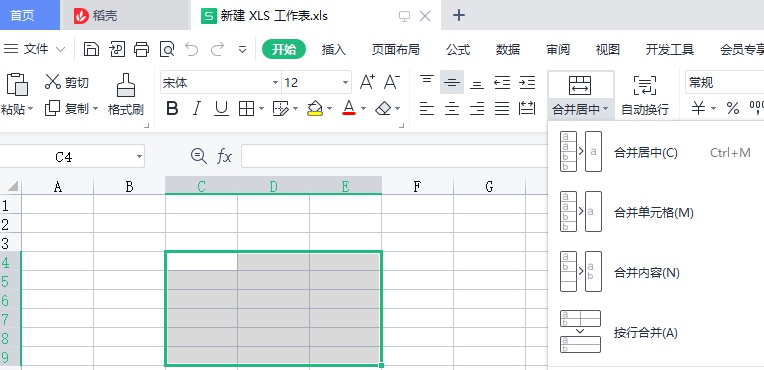The height and width of the screenshot is (370, 764).
Task: Increase font size with A+ icon
Action: (x=367, y=82)
